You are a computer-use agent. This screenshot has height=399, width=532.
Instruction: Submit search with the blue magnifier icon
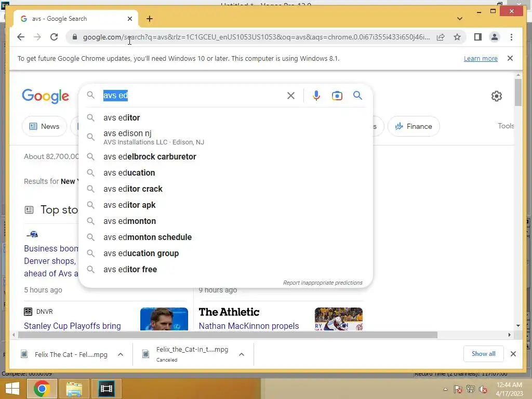(x=357, y=96)
